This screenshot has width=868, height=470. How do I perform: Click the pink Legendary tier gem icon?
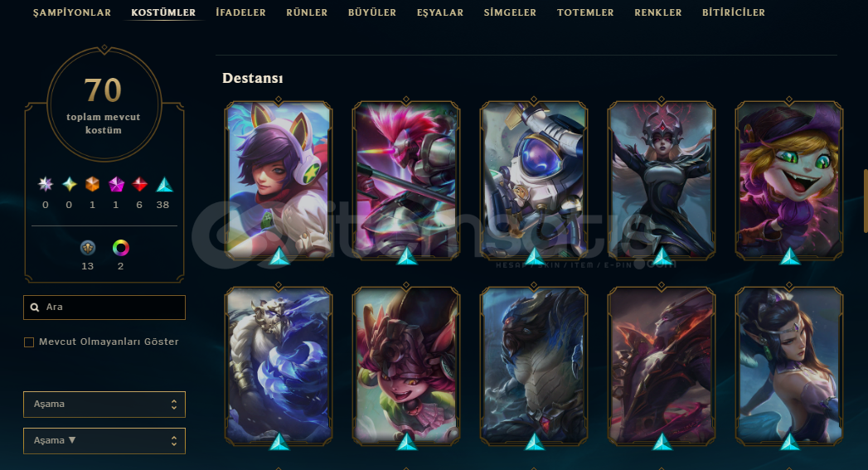pyautogui.click(x=116, y=184)
